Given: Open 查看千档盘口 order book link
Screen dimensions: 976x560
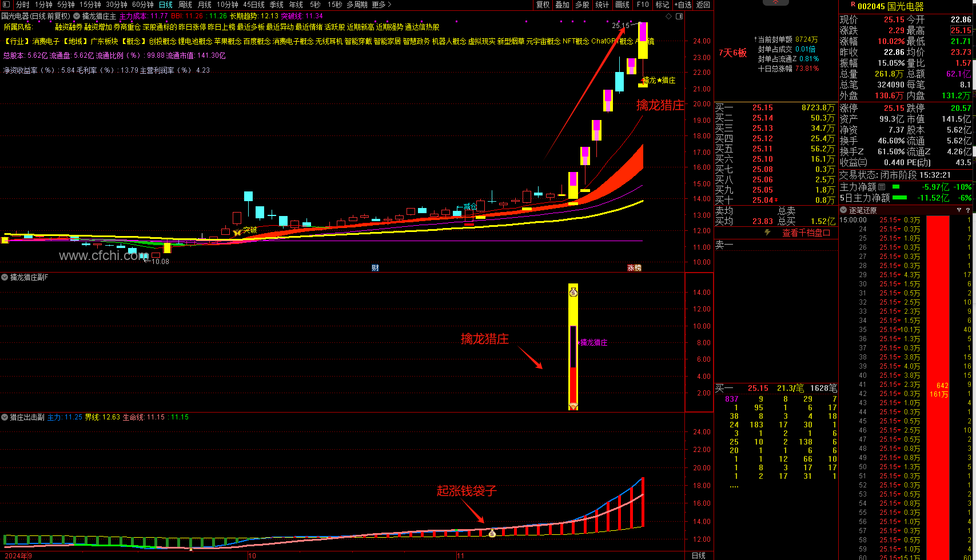Looking at the screenshot, I should point(806,233).
